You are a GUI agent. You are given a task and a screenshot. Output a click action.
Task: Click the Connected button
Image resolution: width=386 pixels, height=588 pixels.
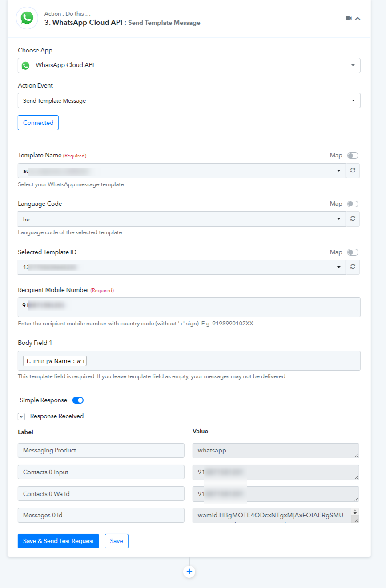tap(38, 123)
